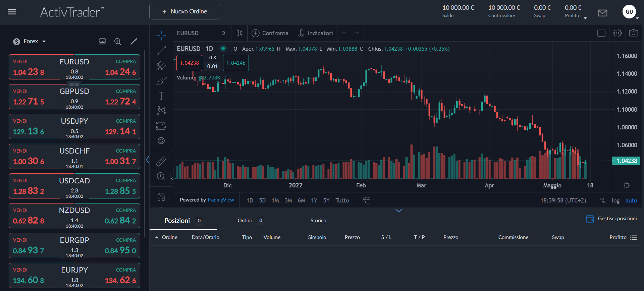Change the UTC+2 timezone
The image size is (644, 291).
[x=563, y=200]
